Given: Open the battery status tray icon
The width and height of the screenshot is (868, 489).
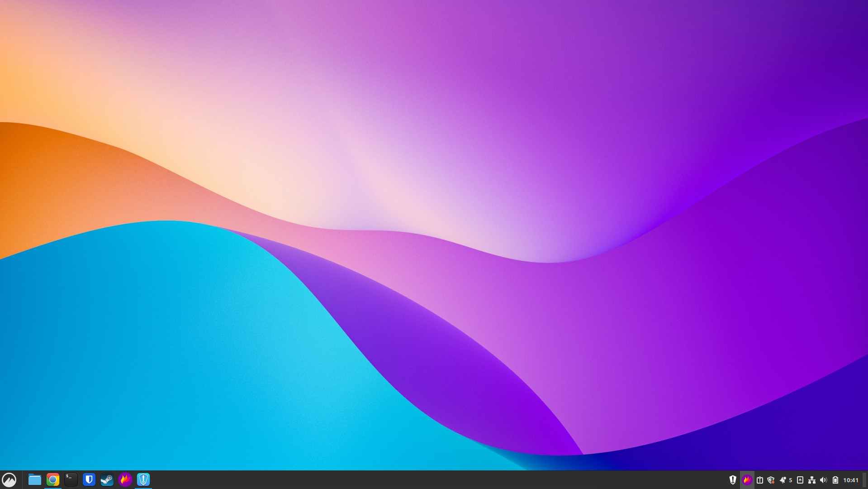Looking at the screenshot, I should point(835,480).
